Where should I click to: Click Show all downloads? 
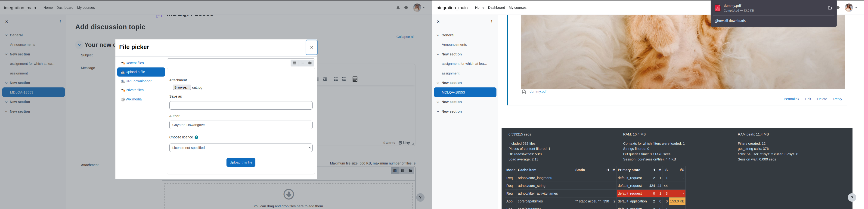point(730,21)
